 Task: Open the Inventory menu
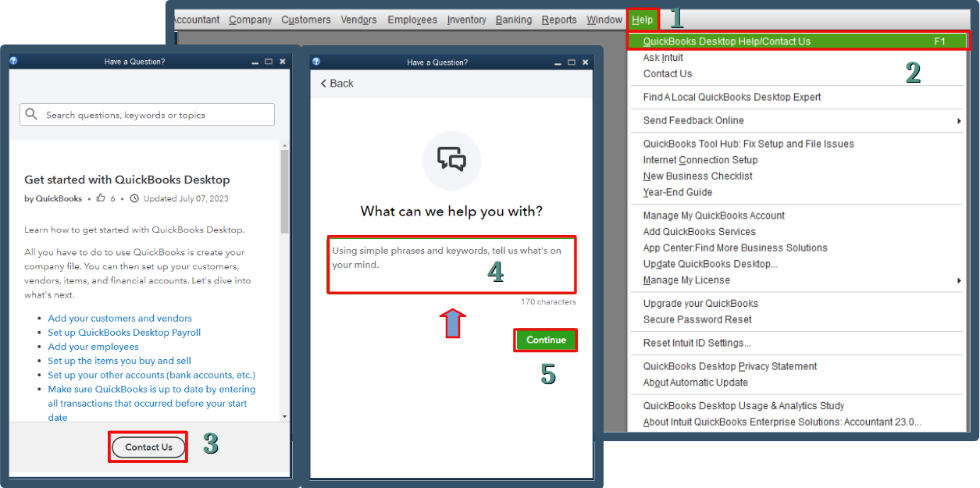point(467,20)
